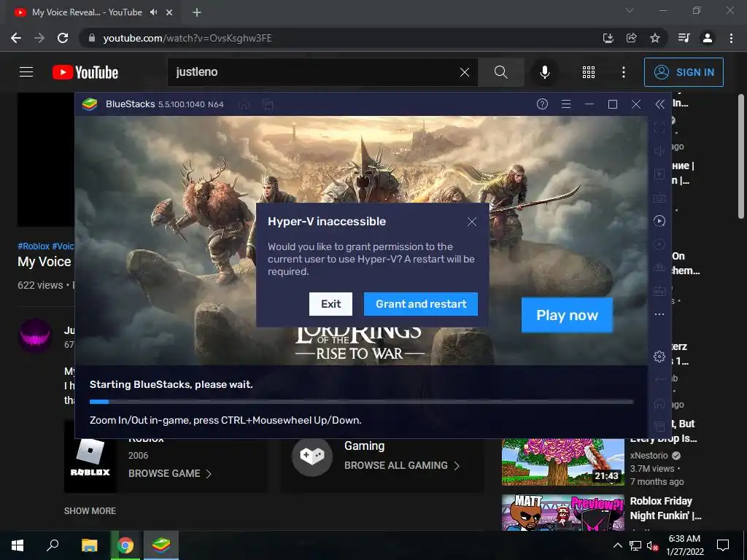The width and height of the screenshot is (747, 560).
Task: Click muted volume tray icon
Action: [652, 545]
